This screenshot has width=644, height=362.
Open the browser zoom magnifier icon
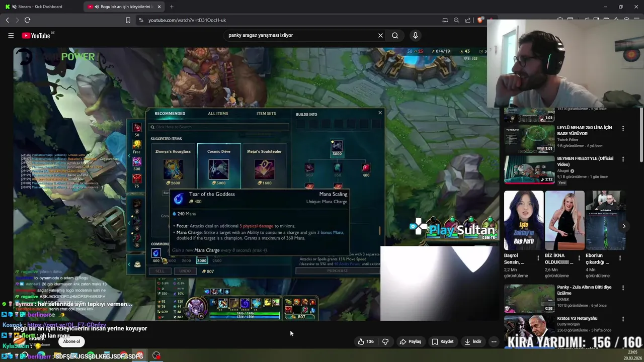pos(456,20)
